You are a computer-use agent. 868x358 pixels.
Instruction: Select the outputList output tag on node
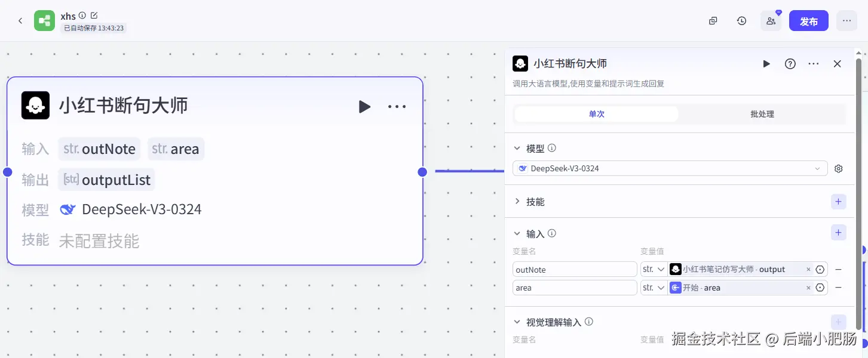pos(106,180)
